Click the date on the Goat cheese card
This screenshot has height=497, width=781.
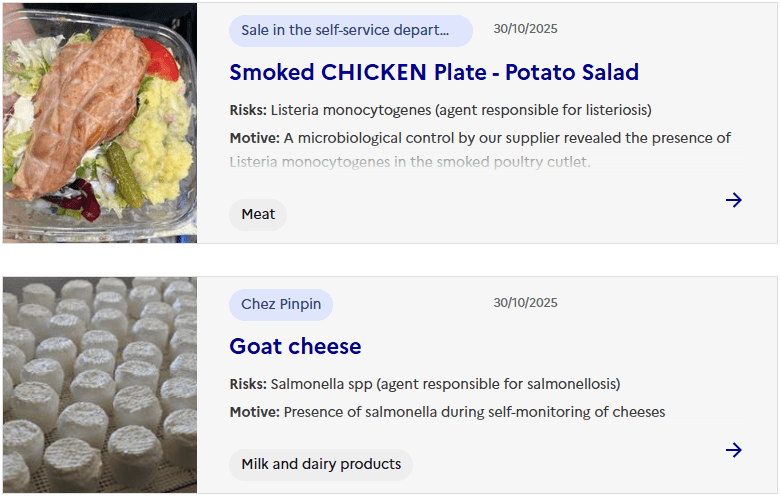(525, 303)
